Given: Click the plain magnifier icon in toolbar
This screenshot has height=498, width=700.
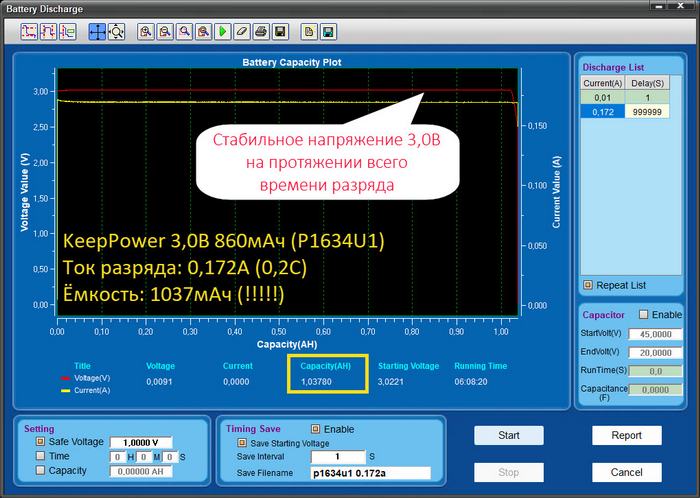Looking at the screenshot, I should click(x=185, y=32).
